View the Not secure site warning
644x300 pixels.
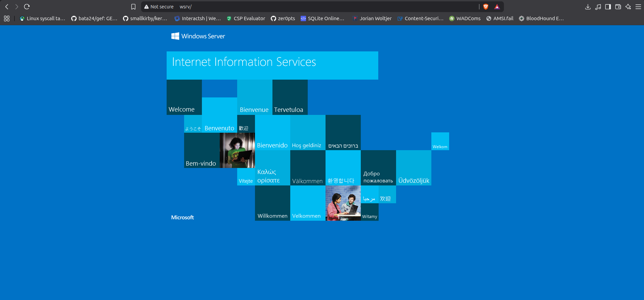(x=159, y=7)
